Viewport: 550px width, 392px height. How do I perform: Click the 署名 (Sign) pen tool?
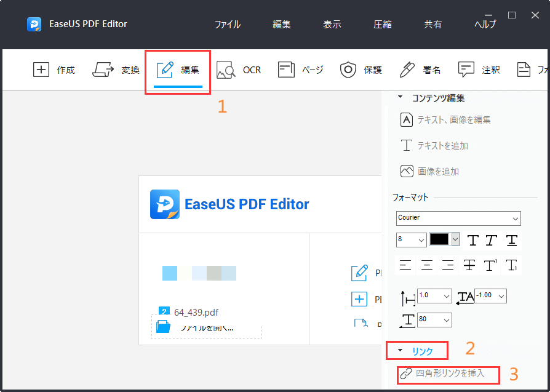[x=407, y=70]
